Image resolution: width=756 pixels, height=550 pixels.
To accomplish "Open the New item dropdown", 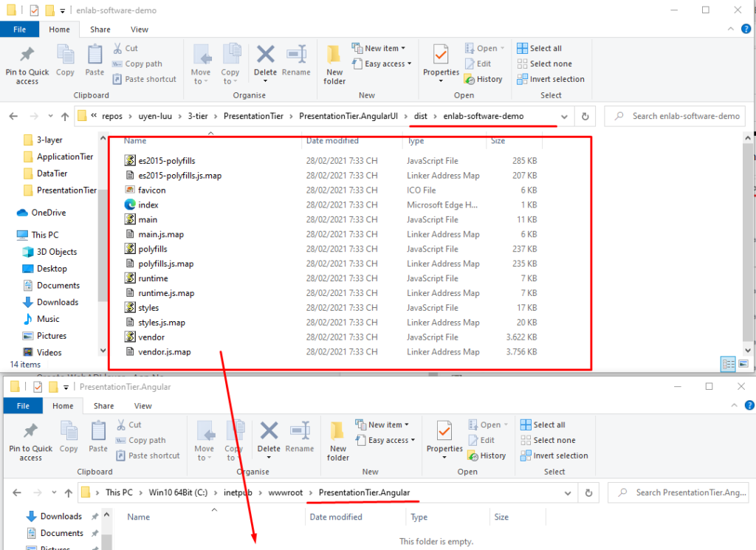I will pyautogui.click(x=380, y=47).
